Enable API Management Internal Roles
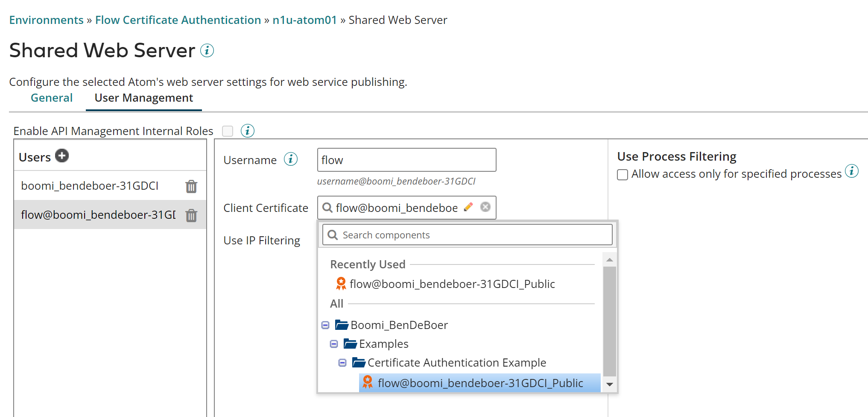 (x=227, y=131)
